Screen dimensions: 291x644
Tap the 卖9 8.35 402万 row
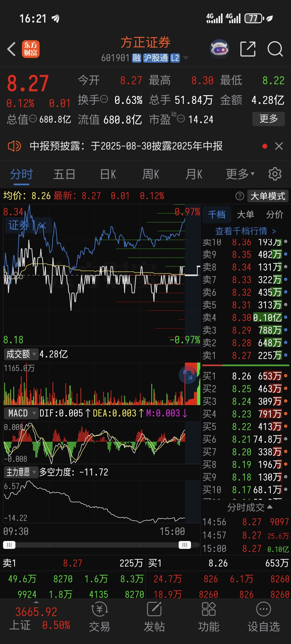[245, 254]
